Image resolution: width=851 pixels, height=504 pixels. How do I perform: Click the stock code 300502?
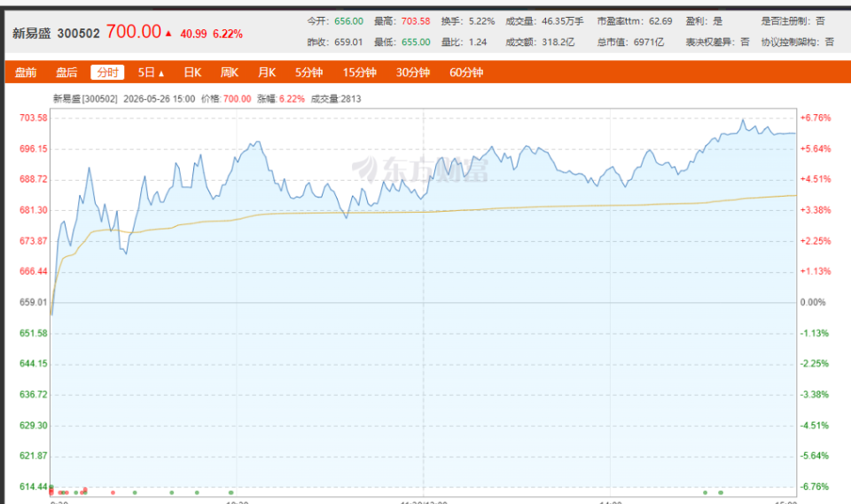(78, 33)
